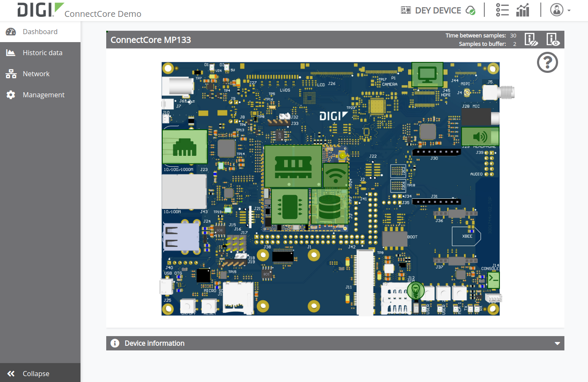Select the flash storage database component
The width and height of the screenshot is (588, 382).
click(x=330, y=206)
